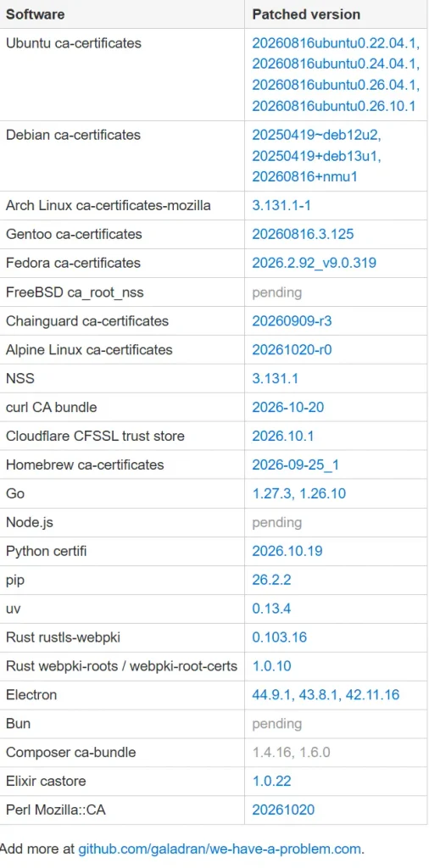The image size is (429, 868).
Task: Select the Chainguard ca-certificates label
Action: (x=87, y=321)
